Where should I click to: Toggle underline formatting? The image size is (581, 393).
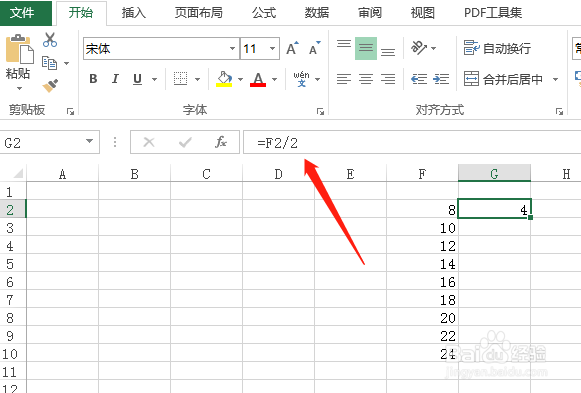[x=137, y=79]
